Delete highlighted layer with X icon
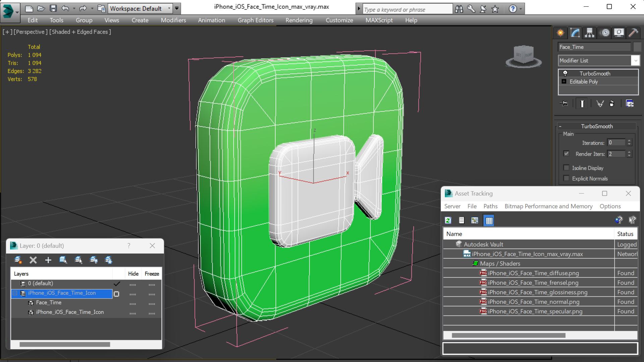Viewport: 644px width, 362px height. [x=33, y=260]
